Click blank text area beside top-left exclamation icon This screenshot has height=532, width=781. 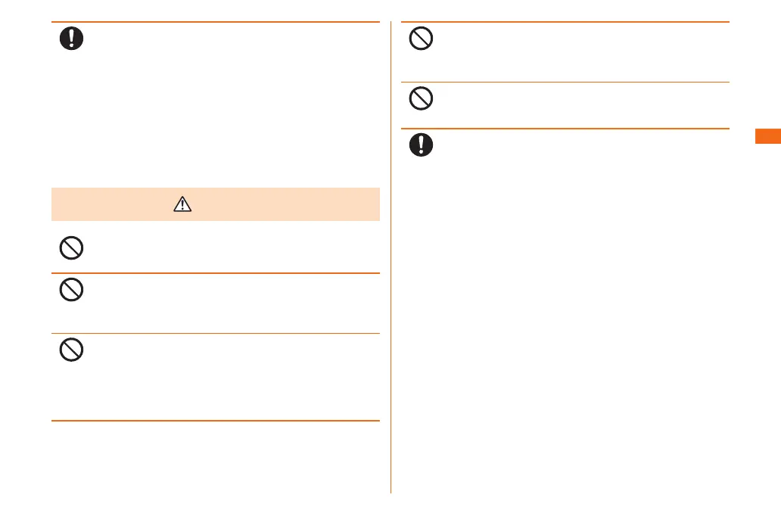[x=227, y=91]
